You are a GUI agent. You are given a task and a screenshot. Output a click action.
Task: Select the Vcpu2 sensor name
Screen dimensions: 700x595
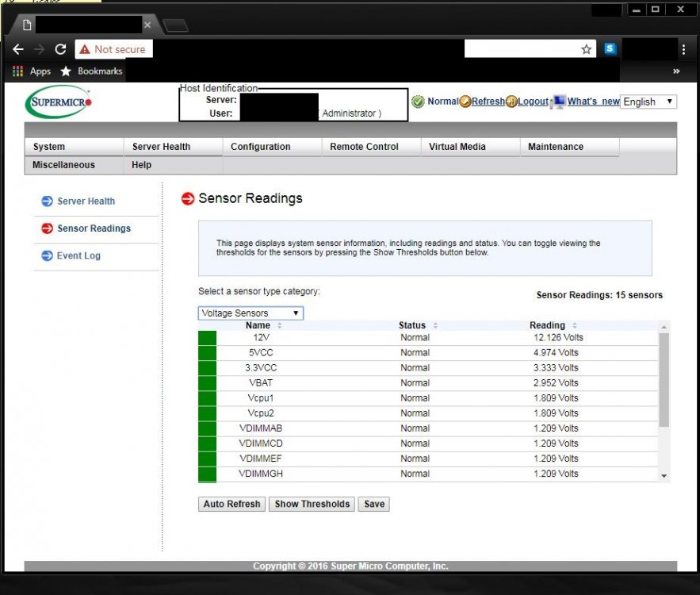[x=261, y=413]
